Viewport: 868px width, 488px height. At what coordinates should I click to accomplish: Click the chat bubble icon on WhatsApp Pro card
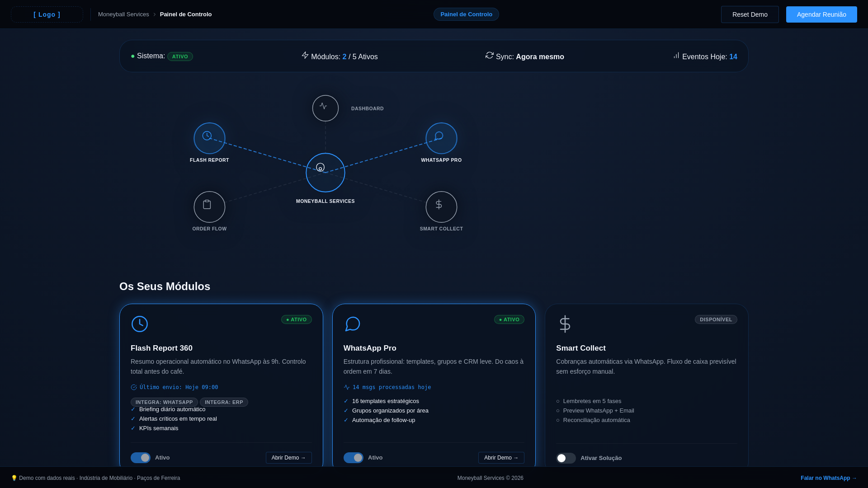353,324
